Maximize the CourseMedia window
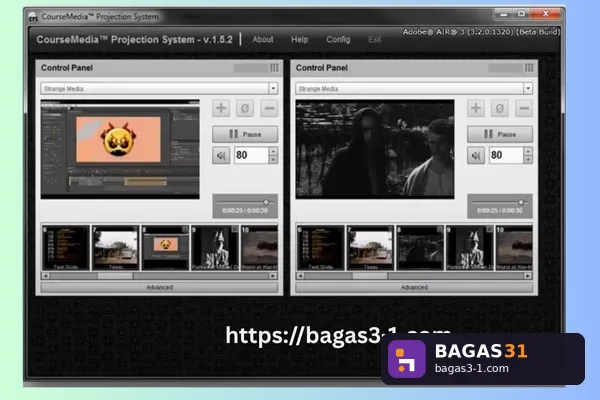The width and height of the screenshot is (600, 400). (x=521, y=14)
